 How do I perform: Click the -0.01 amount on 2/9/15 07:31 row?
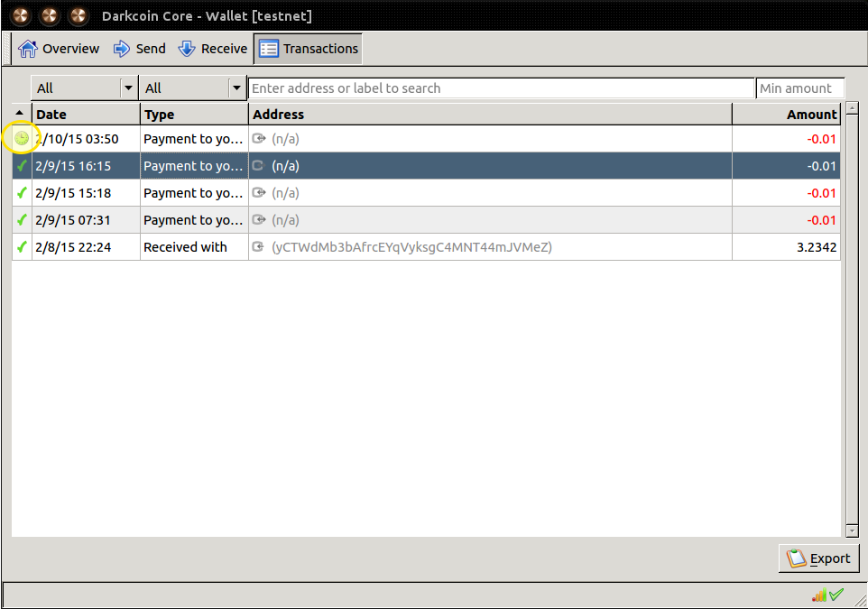[x=821, y=220]
